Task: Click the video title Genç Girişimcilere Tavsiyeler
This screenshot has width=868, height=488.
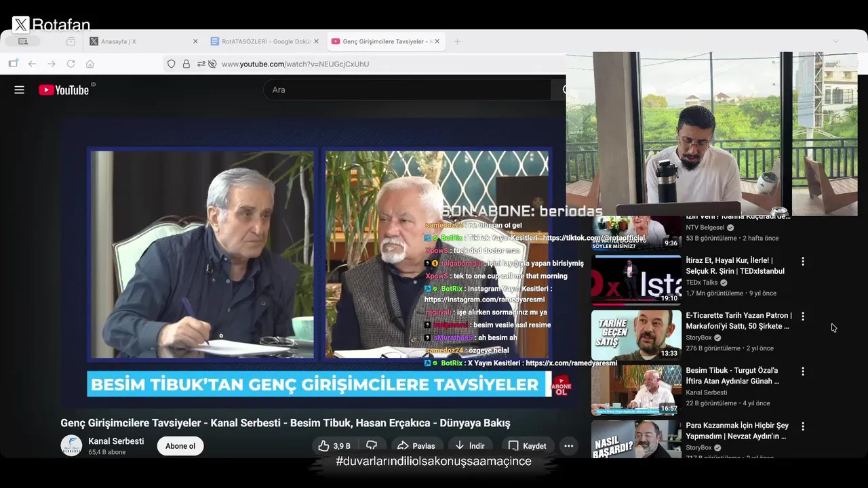Action: [x=285, y=423]
